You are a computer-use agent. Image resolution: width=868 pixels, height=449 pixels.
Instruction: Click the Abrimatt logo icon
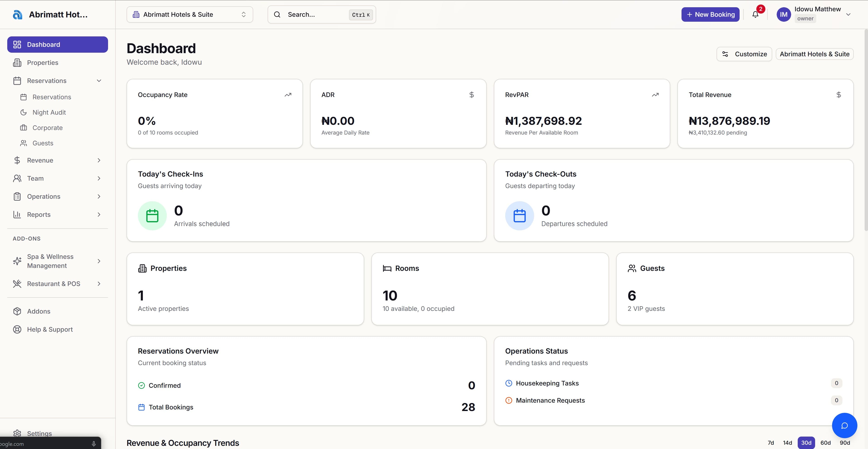click(x=18, y=14)
